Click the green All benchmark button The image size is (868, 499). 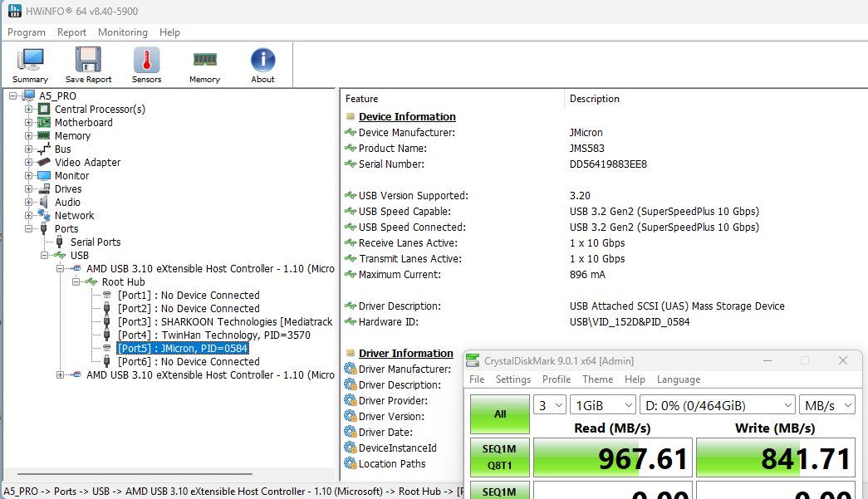coord(499,413)
